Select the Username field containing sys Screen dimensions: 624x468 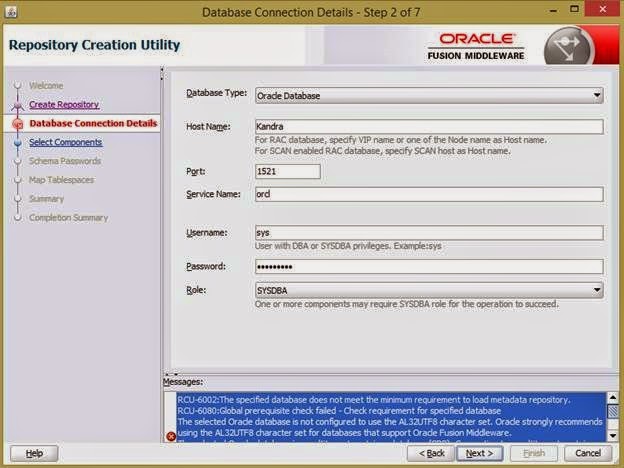point(429,233)
